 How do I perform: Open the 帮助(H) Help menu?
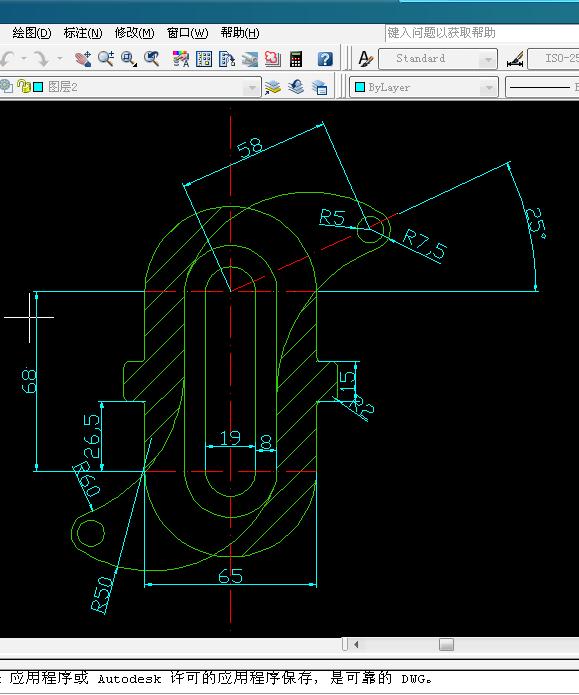[x=240, y=33]
